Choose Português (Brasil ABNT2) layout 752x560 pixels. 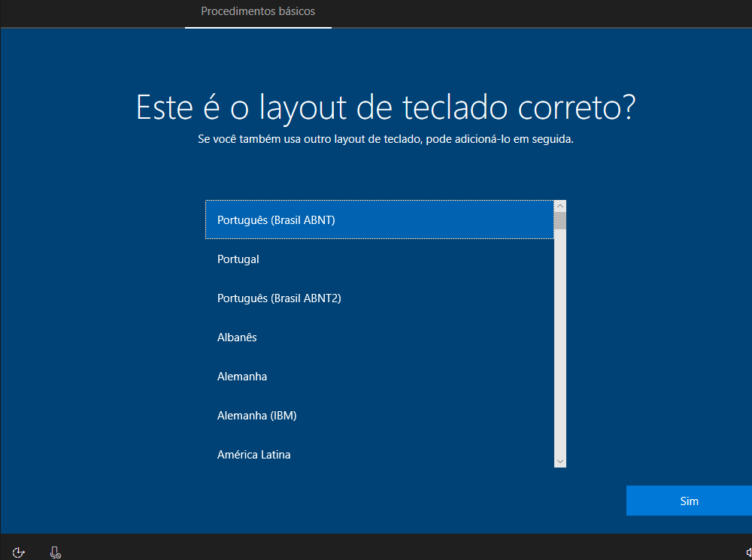click(379, 298)
